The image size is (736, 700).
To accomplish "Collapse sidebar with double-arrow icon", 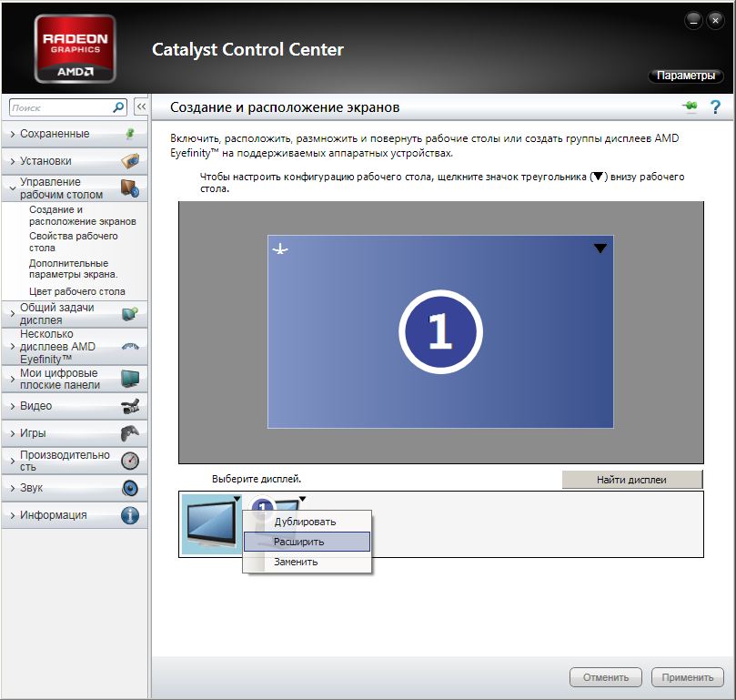I will pos(141,107).
